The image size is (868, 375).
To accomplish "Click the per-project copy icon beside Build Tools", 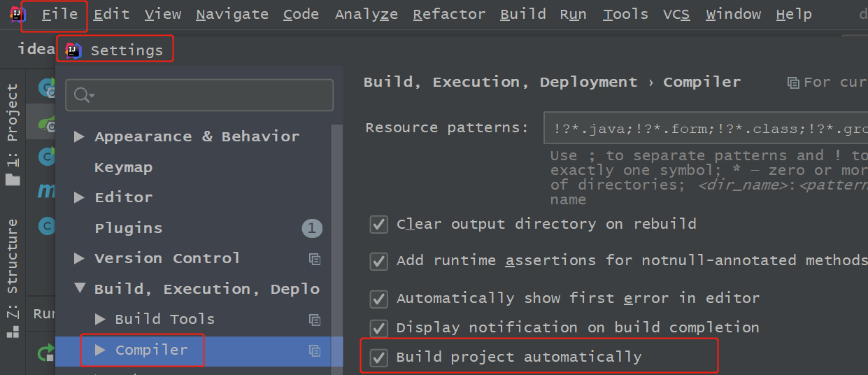I will point(315,320).
